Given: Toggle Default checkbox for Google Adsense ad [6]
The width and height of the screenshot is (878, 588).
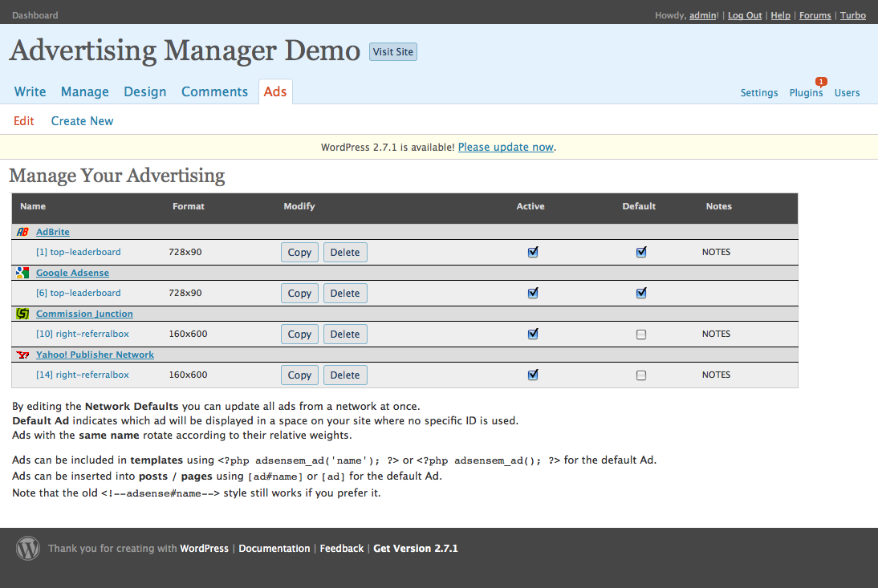Looking at the screenshot, I should coord(641,293).
